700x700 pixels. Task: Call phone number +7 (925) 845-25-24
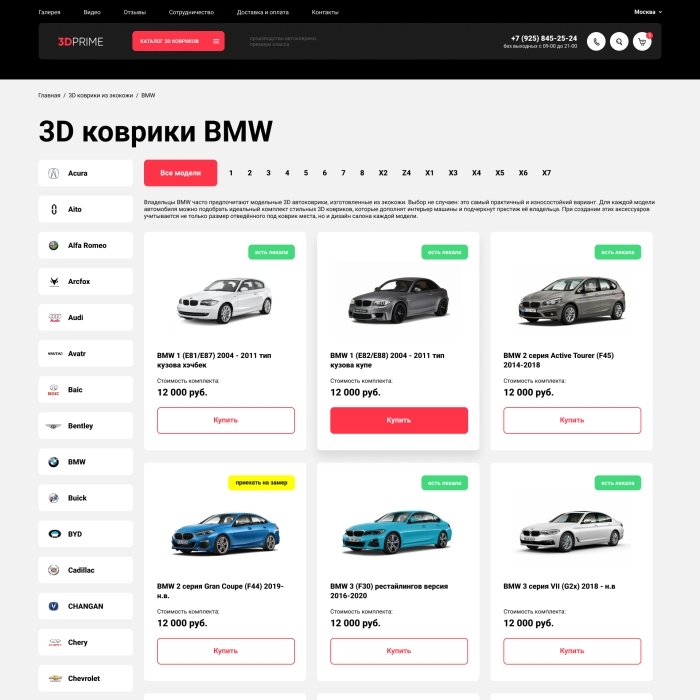(x=544, y=38)
